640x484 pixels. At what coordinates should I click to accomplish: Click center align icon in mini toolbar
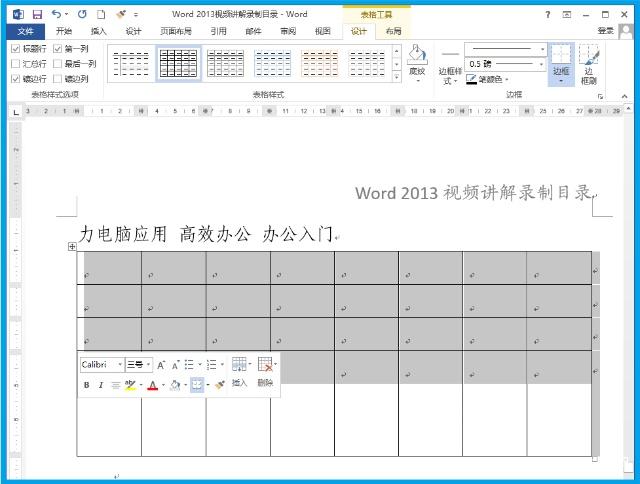tap(116, 385)
